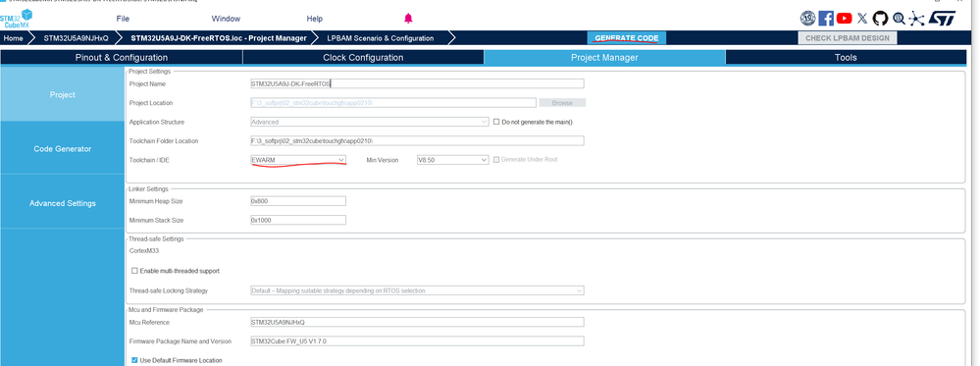Click the CHECK LPBAM DESIGN button

tap(847, 38)
